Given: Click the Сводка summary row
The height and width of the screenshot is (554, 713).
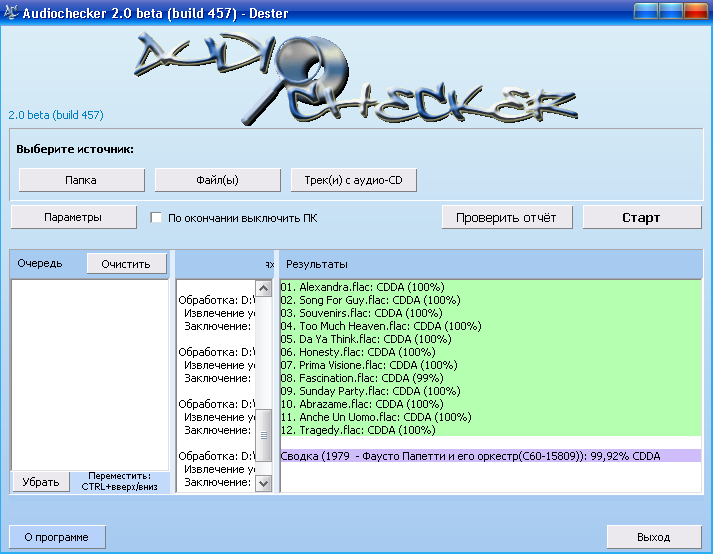Looking at the screenshot, I should click(x=470, y=456).
